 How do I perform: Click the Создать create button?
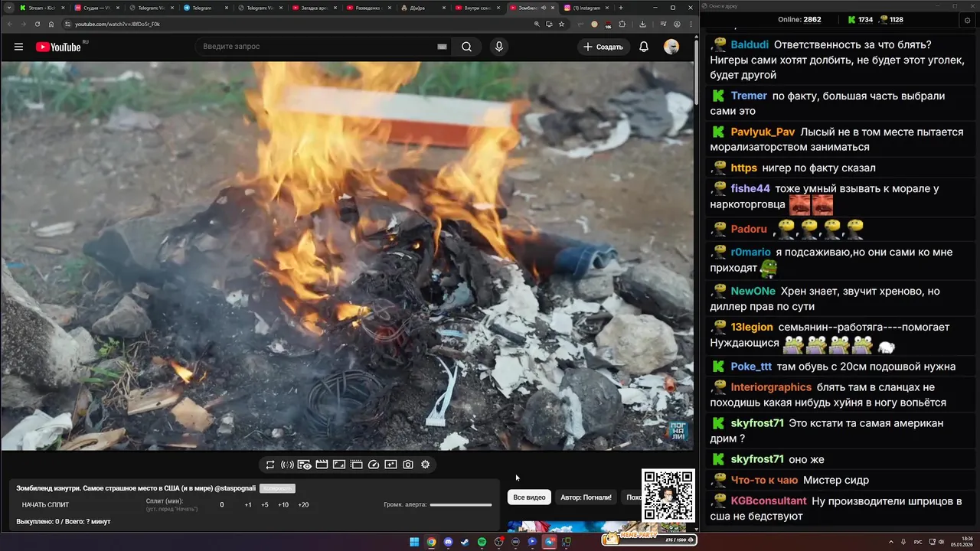coord(604,47)
